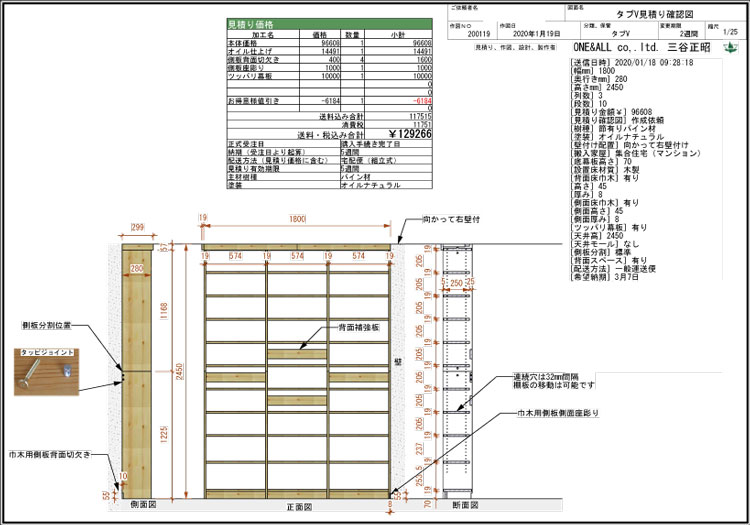Click the 1225 vertical dimension

click(164, 434)
